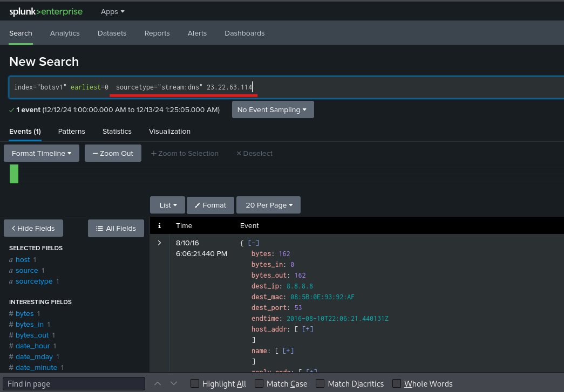Go to the Reports tab
The image size is (564, 392).
(157, 33)
